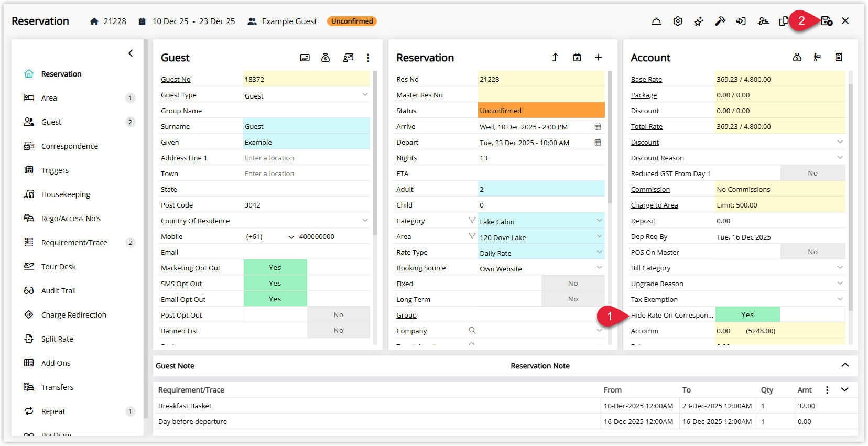Click the search magnifier icon beside Company

pos(472,331)
